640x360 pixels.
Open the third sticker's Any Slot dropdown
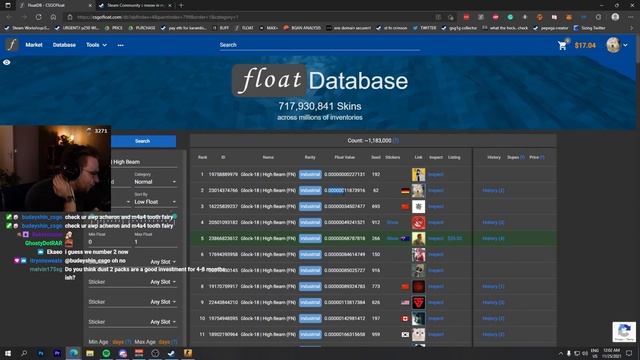coord(163,302)
